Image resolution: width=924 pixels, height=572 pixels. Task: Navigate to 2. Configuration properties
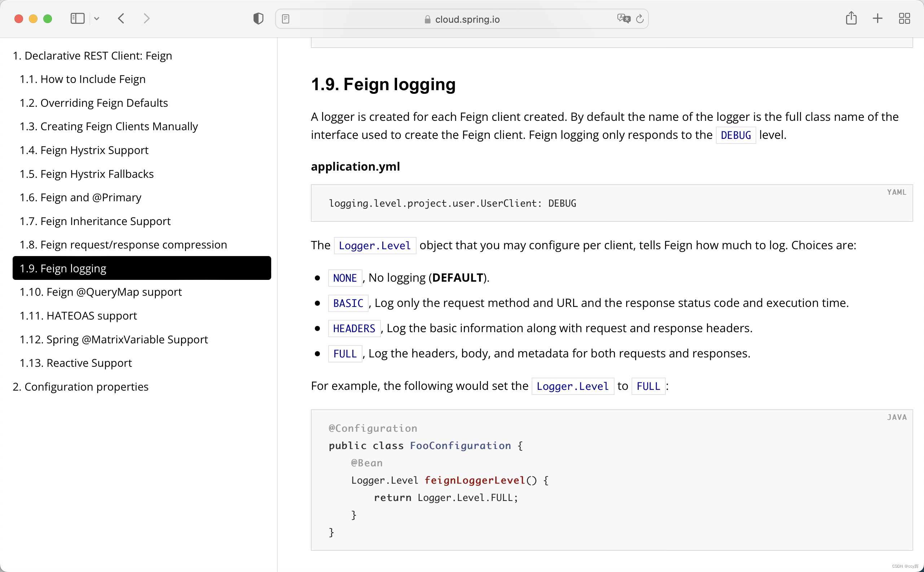[80, 387]
